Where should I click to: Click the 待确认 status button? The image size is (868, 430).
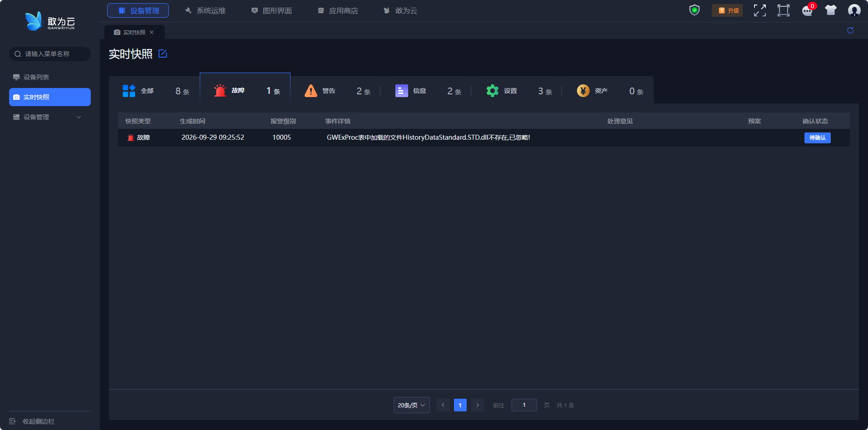(x=817, y=138)
